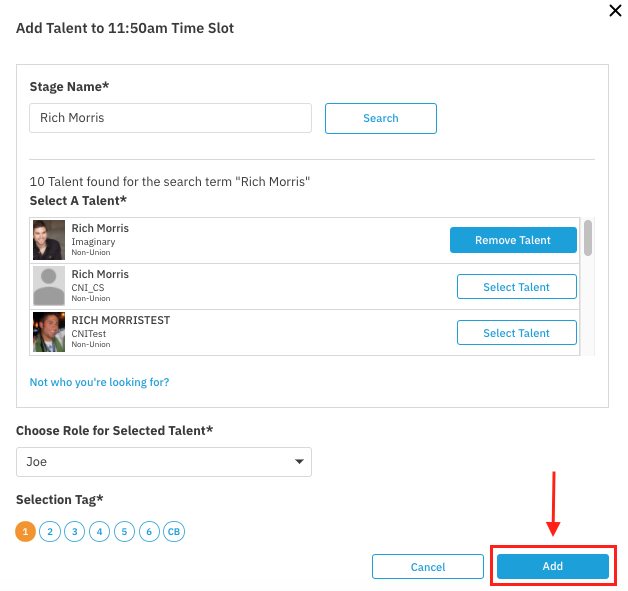Select the CB selection tag
Image resolution: width=628 pixels, height=591 pixels.
174,532
